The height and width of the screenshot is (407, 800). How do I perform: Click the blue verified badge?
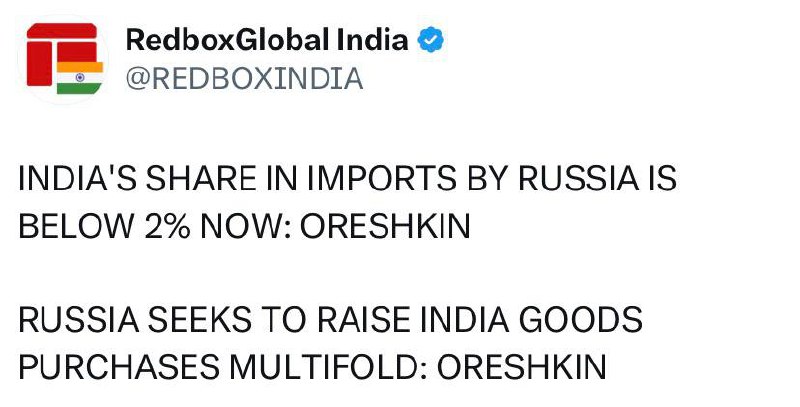[x=431, y=41]
